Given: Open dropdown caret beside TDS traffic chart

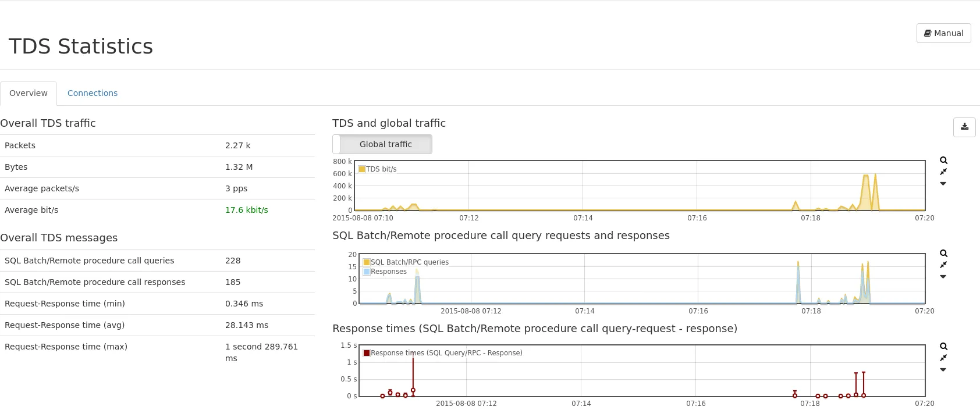Looking at the screenshot, I should click(x=943, y=184).
